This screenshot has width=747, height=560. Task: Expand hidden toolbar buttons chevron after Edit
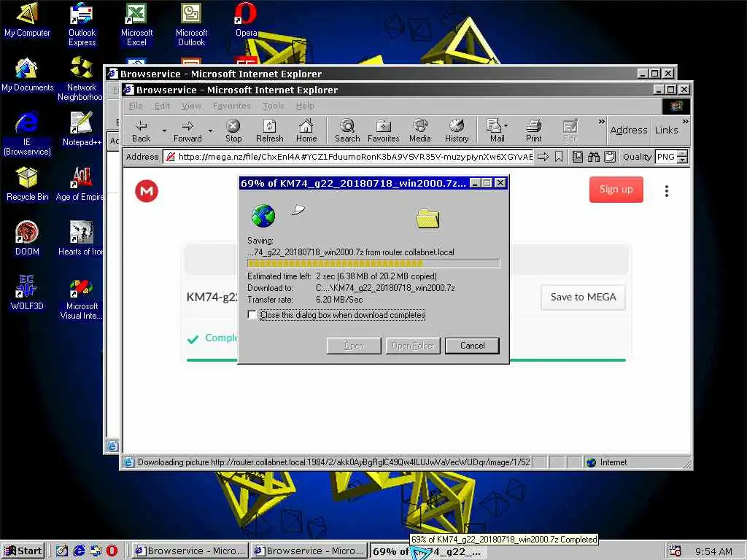(601, 122)
